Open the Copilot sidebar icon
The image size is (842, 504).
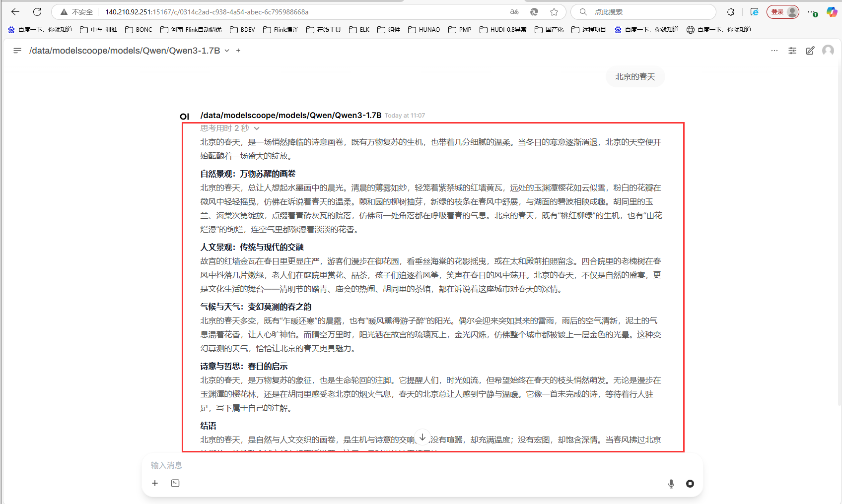point(832,12)
